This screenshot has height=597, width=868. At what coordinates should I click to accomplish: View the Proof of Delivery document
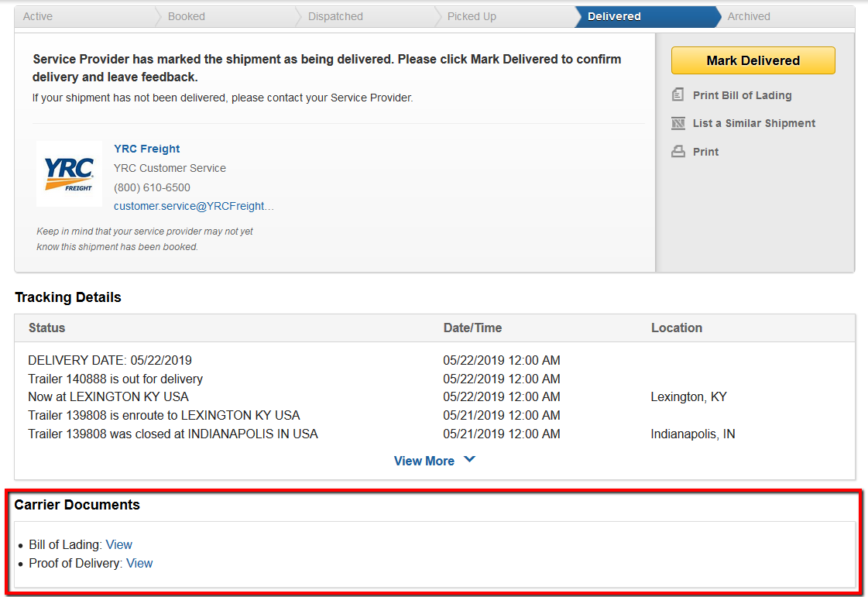click(139, 563)
